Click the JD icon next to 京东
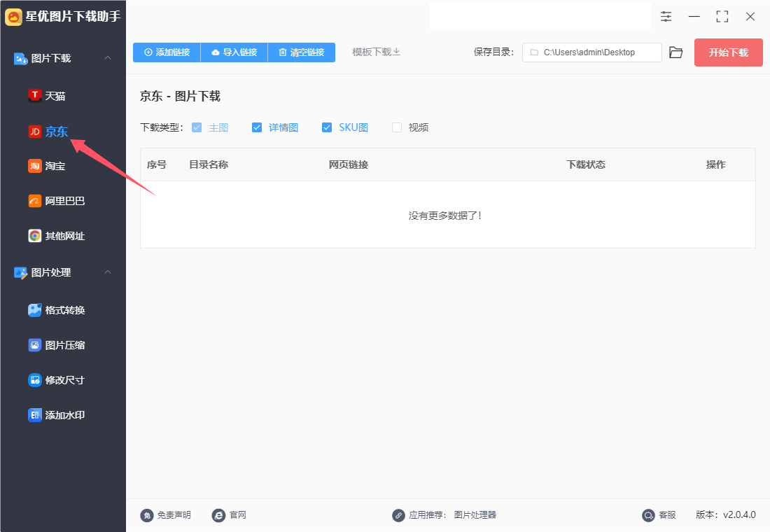Viewport: 770px width, 532px height. pos(34,131)
